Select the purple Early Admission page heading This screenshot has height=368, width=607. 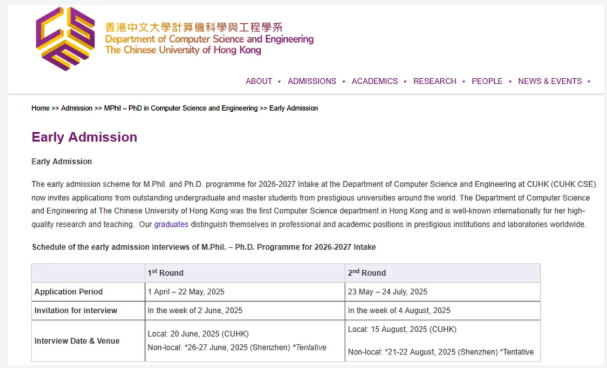pyautogui.click(x=84, y=137)
